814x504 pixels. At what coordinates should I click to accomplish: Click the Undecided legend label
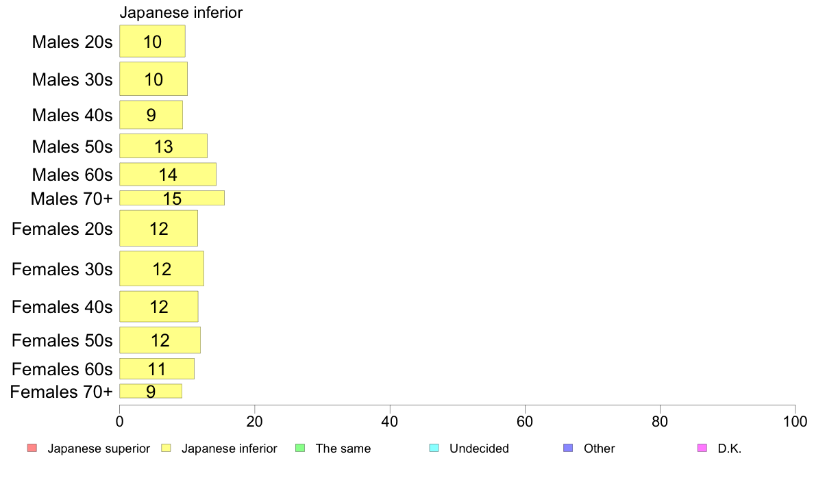pos(479,449)
